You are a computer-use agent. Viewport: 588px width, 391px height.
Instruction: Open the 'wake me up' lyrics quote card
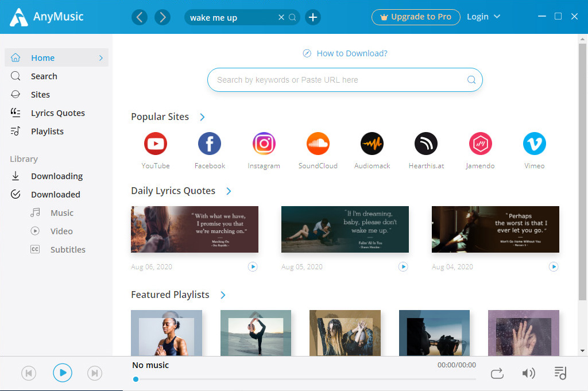(345, 230)
